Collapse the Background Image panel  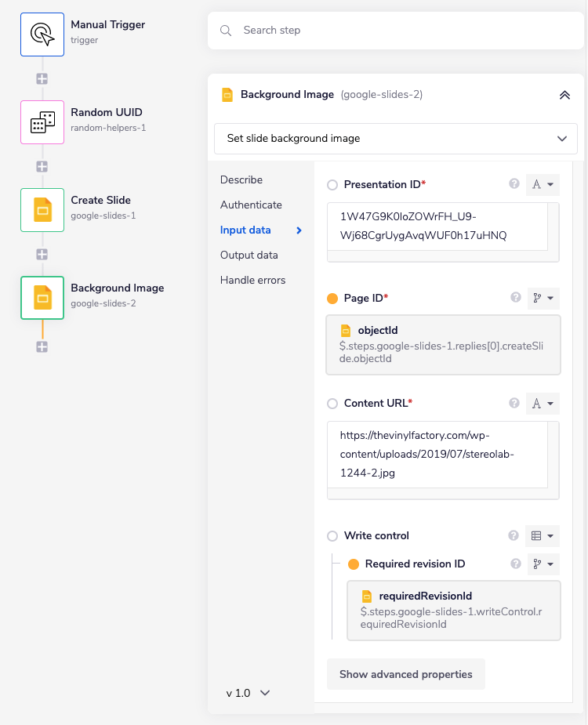coord(564,94)
